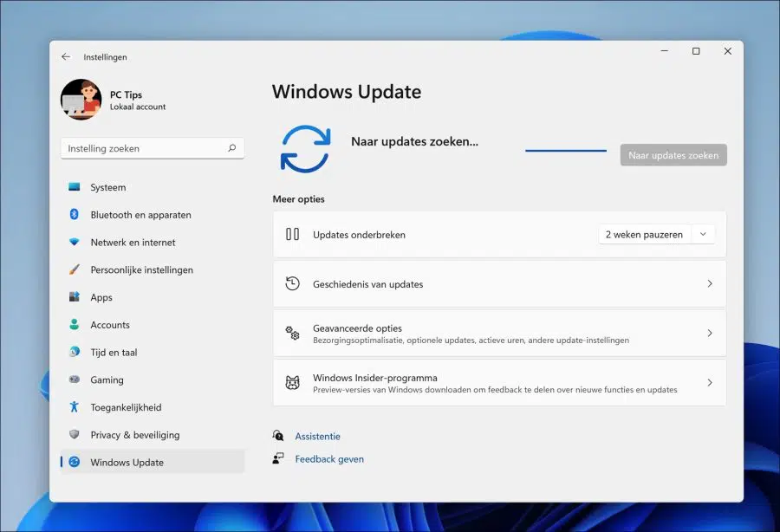
Task: Click the history clock icon
Action: click(x=293, y=283)
